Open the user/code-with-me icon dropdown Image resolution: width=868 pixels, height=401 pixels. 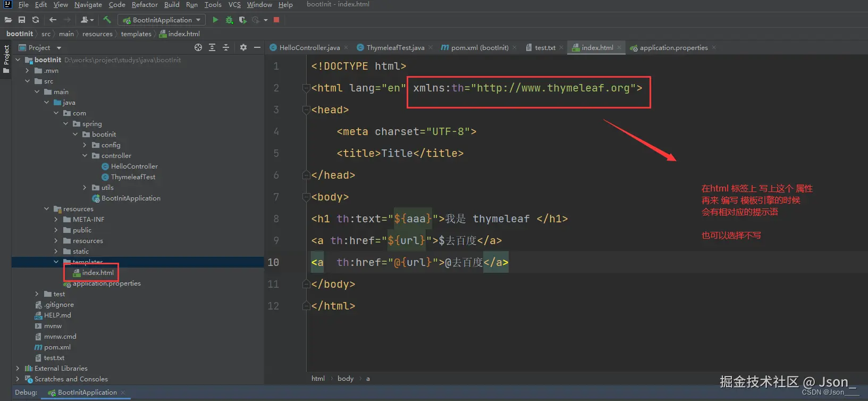(87, 20)
